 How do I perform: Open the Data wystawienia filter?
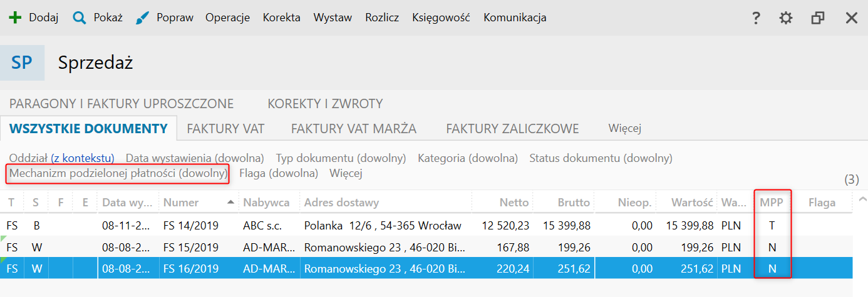(195, 158)
